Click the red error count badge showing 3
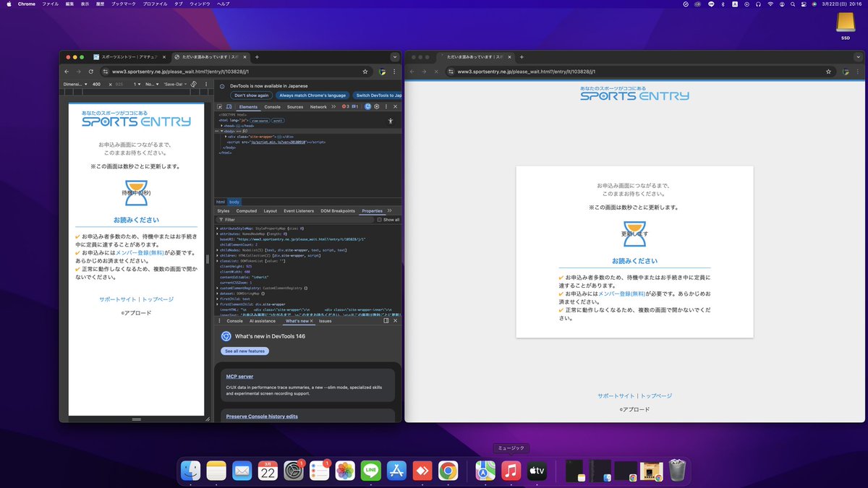The image size is (868, 488). click(345, 107)
